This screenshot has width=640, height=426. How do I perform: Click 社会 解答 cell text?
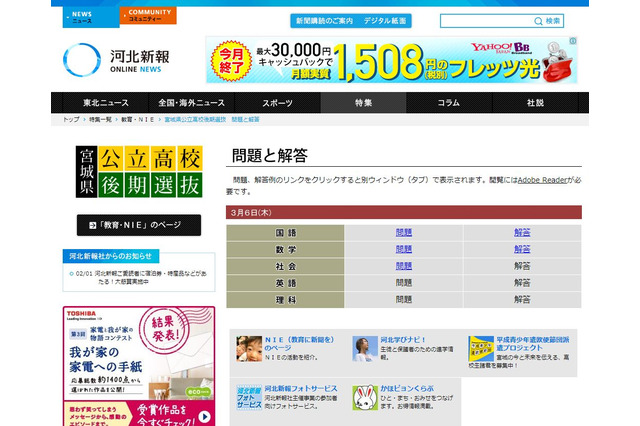pos(522,266)
